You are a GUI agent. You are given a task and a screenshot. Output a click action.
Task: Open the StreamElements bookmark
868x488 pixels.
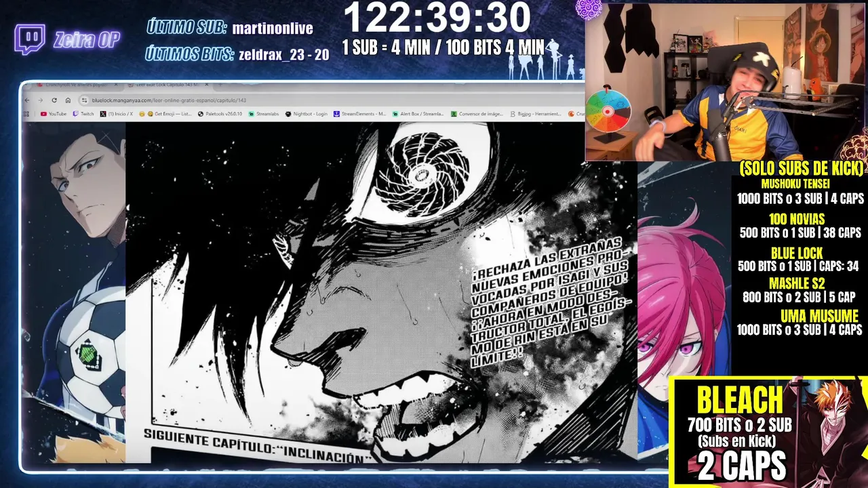pos(359,114)
